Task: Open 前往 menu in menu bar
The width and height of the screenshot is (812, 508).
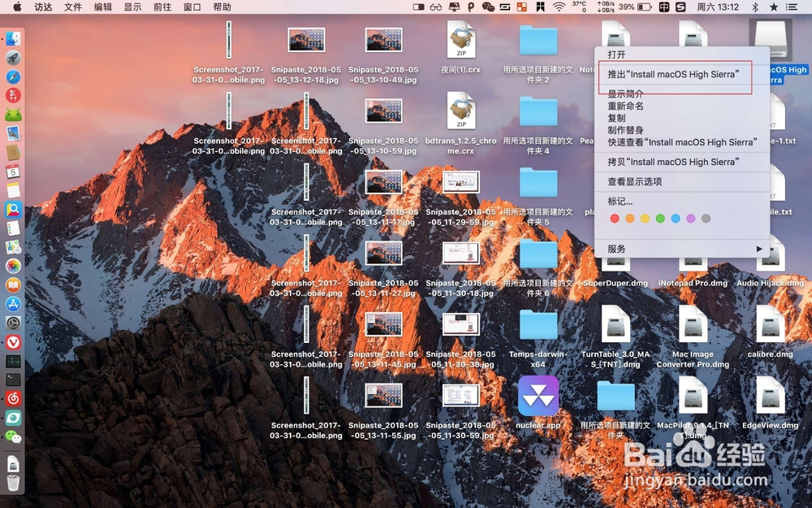Action: click(x=162, y=7)
